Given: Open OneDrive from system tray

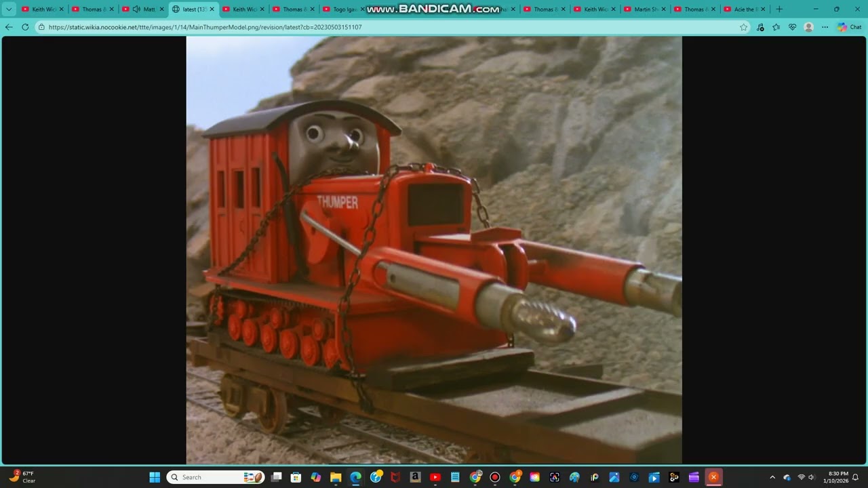Looking at the screenshot, I should click(x=787, y=477).
